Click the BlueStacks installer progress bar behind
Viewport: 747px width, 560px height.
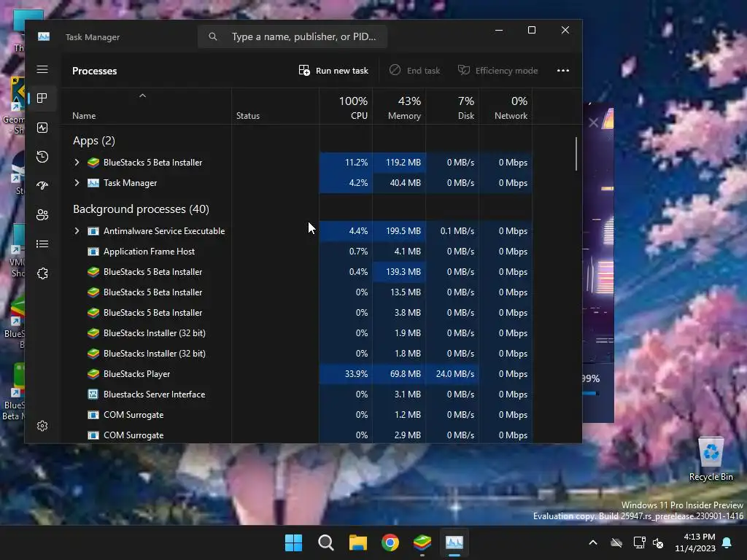[x=590, y=393]
